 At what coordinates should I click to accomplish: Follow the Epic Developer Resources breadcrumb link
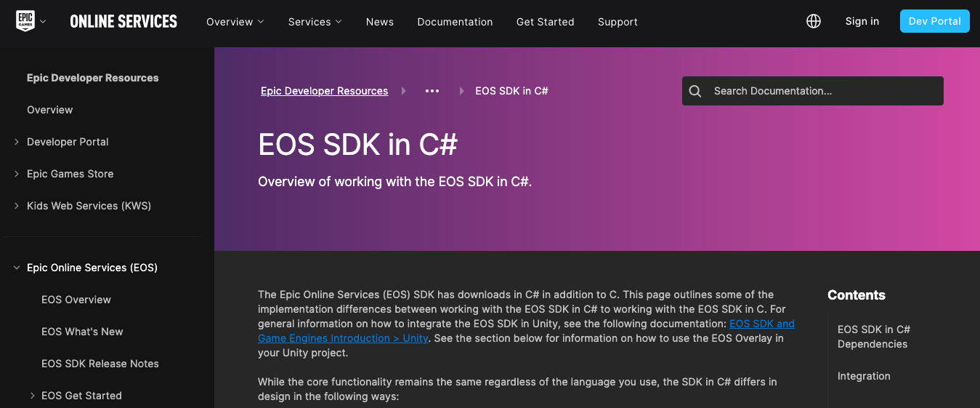click(x=324, y=91)
